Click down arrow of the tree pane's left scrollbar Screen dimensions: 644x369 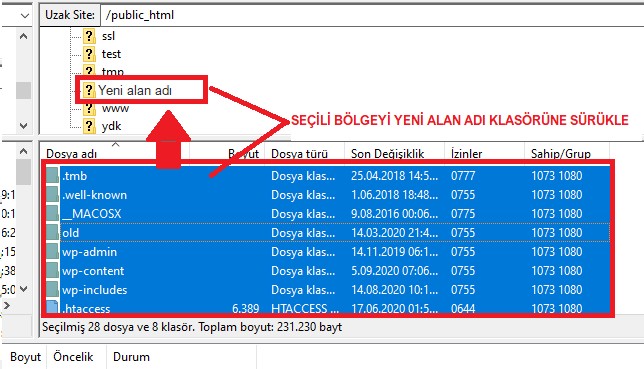23,126
